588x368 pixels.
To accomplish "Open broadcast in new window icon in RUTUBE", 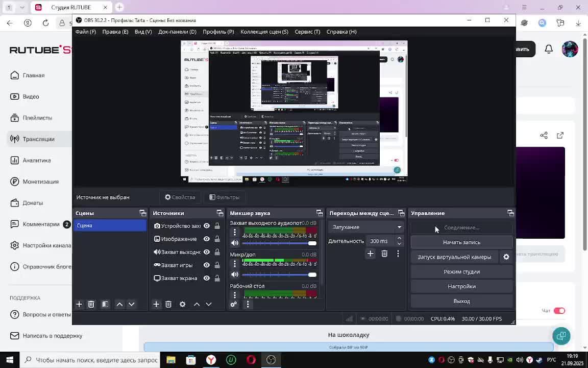I will coord(560,135).
